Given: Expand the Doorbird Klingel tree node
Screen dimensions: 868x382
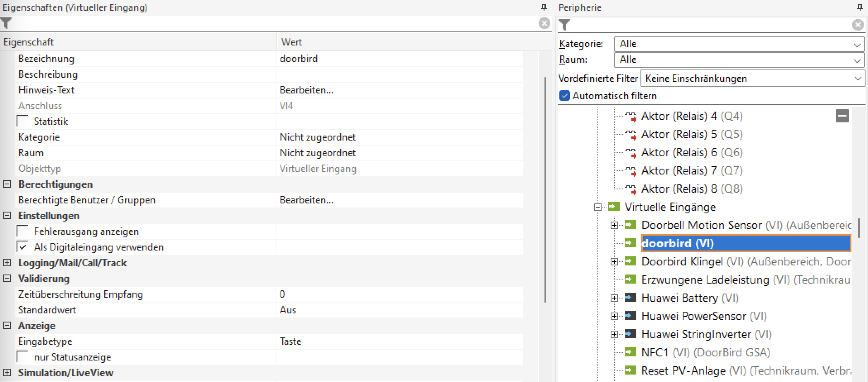Looking at the screenshot, I should click(614, 261).
